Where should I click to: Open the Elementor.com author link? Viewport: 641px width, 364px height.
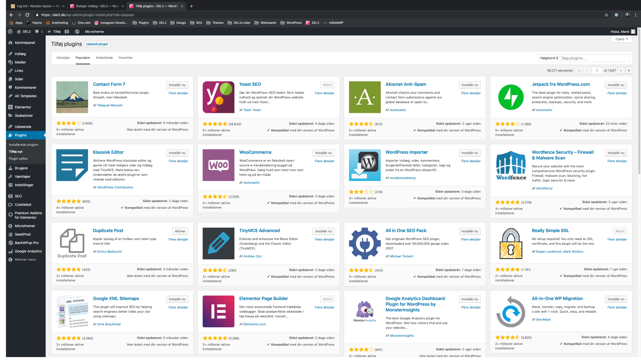pos(254,324)
